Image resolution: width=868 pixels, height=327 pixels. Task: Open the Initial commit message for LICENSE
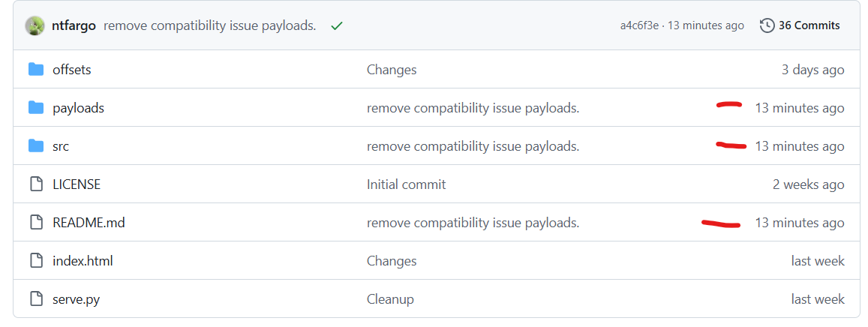(407, 184)
